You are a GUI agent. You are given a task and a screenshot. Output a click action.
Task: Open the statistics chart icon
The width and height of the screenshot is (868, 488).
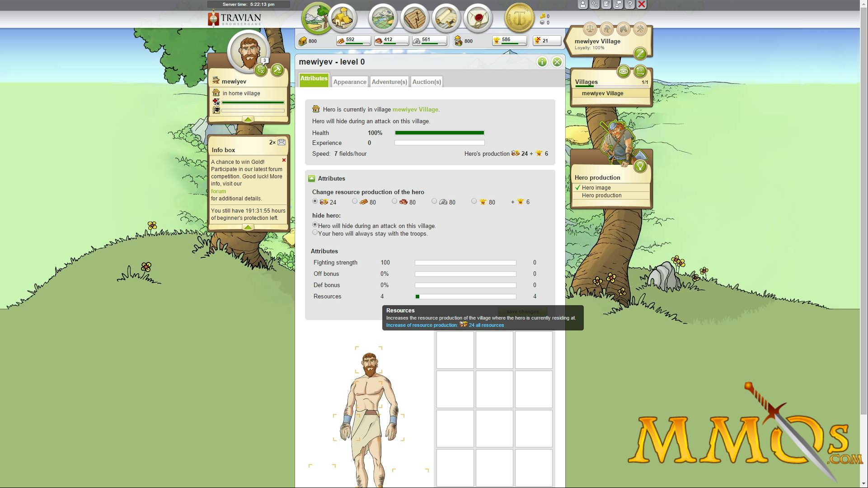414,19
